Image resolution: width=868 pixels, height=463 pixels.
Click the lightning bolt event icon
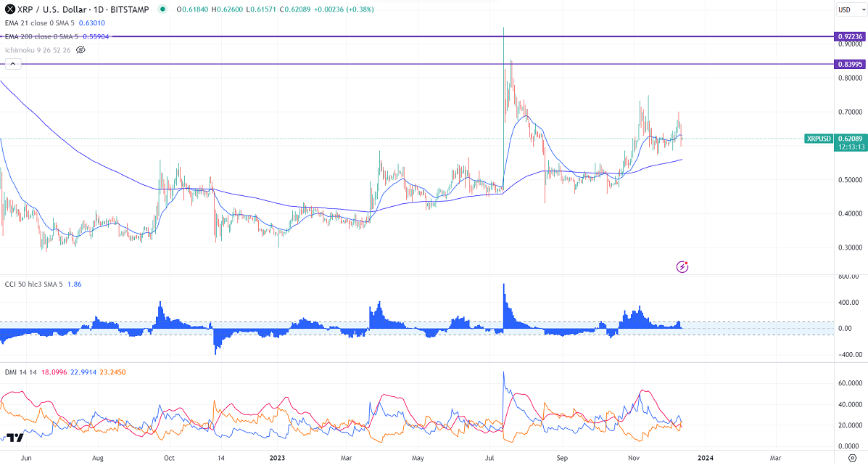(x=682, y=267)
